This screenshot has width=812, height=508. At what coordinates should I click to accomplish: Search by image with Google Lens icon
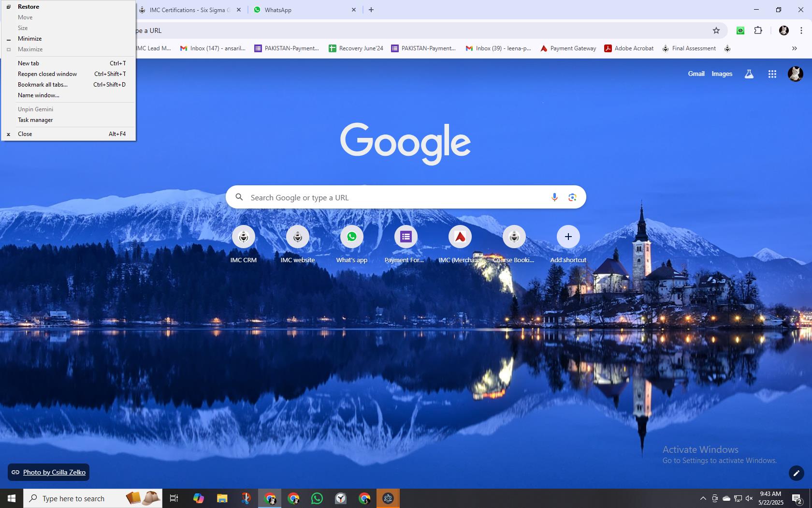572,197
